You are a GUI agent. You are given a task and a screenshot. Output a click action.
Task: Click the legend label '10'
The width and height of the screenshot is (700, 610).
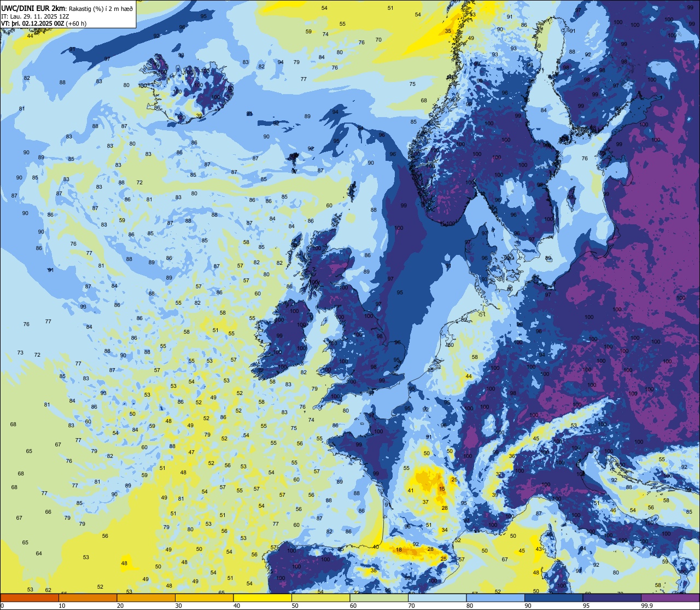(x=62, y=606)
